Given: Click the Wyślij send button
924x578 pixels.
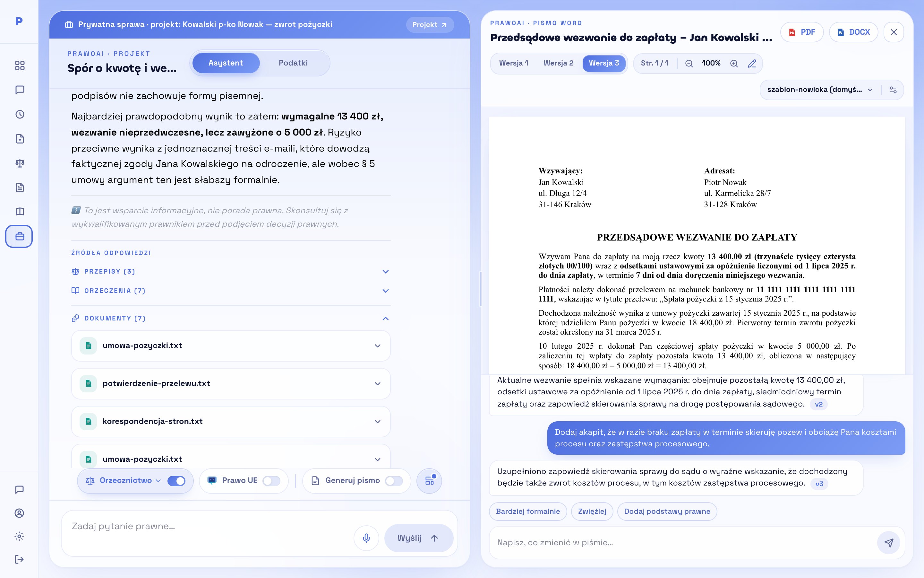Looking at the screenshot, I should [x=418, y=538].
